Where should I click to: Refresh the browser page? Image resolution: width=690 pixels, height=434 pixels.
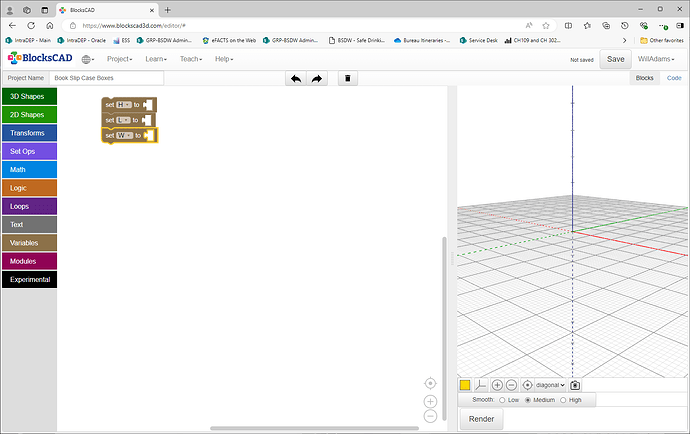(31, 26)
